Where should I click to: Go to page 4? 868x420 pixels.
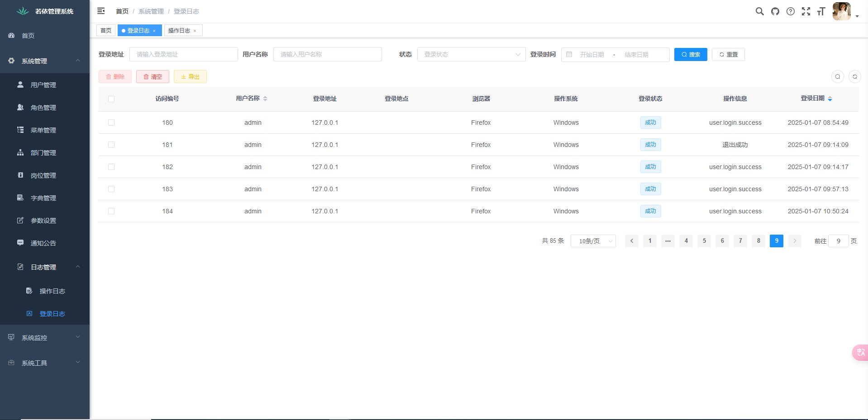coord(686,241)
